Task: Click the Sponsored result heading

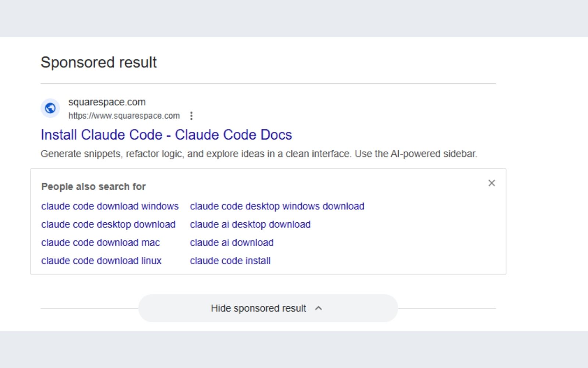Action: coord(98,62)
